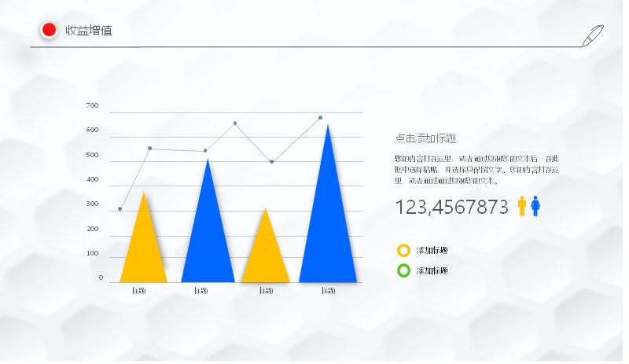Click 添加标题 label next to yellow ring

point(432,250)
